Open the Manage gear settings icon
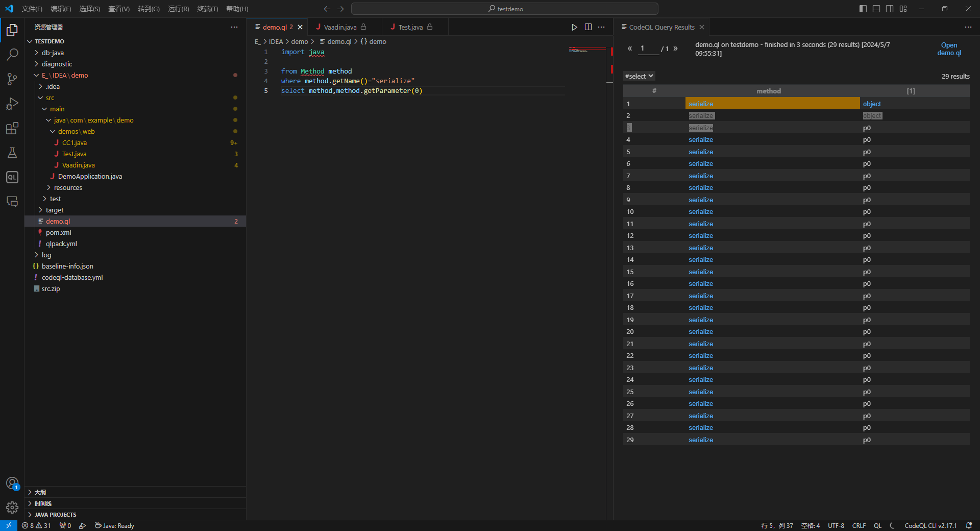 pyautogui.click(x=12, y=508)
